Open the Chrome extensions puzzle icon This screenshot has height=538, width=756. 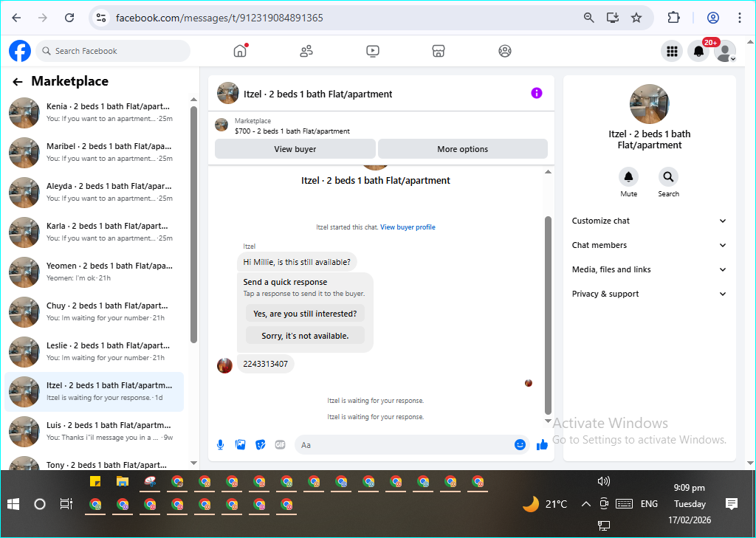(x=673, y=18)
